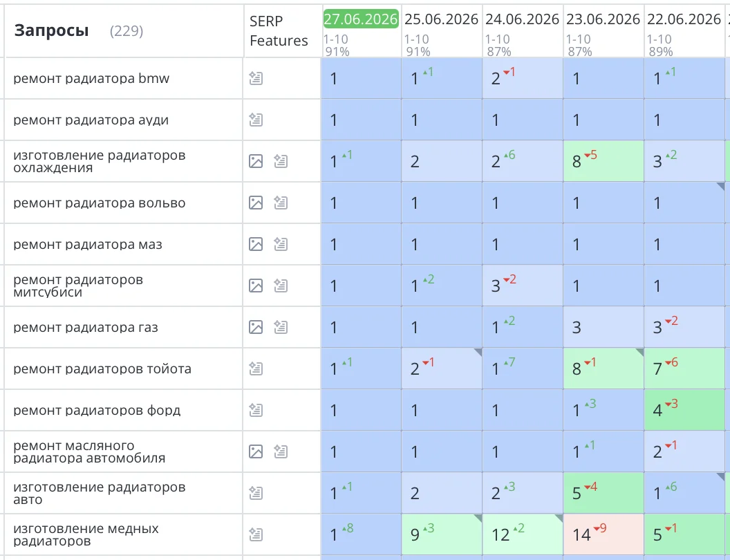The height and width of the screenshot is (560, 730).
Task: Click AI snippet icon for ремонт радиатора ауди
Action: [256, 120]
